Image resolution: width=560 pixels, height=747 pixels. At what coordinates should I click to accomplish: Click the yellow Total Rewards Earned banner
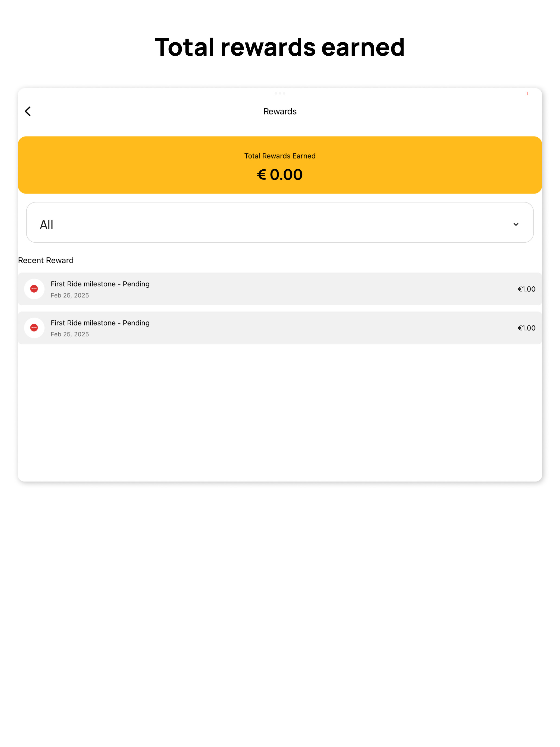[x=280, y=165]
